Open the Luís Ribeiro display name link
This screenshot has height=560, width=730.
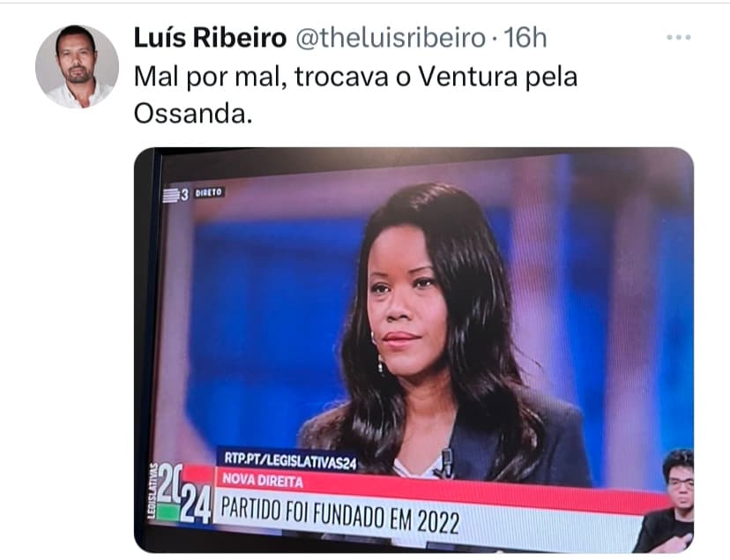click(x=210, y=38)
